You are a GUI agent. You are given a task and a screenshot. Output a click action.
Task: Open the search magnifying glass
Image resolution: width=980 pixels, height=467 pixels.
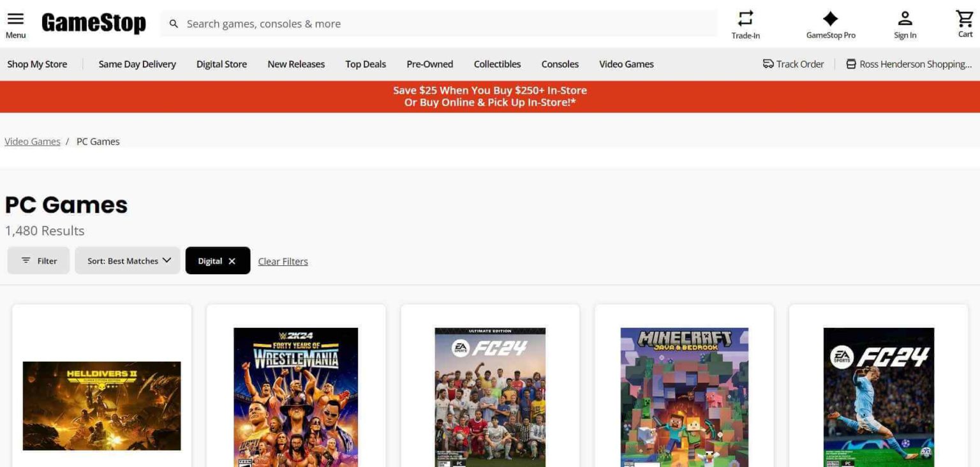[173, 23]
